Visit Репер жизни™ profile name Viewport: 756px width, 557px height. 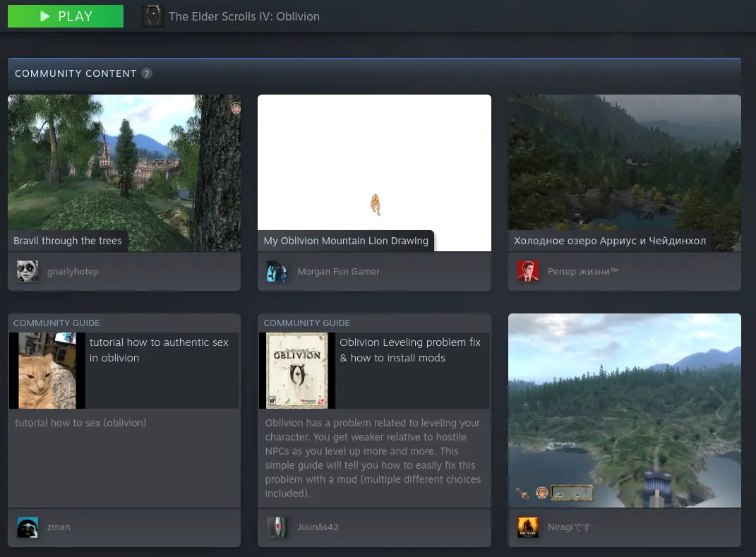pos(583,272)
